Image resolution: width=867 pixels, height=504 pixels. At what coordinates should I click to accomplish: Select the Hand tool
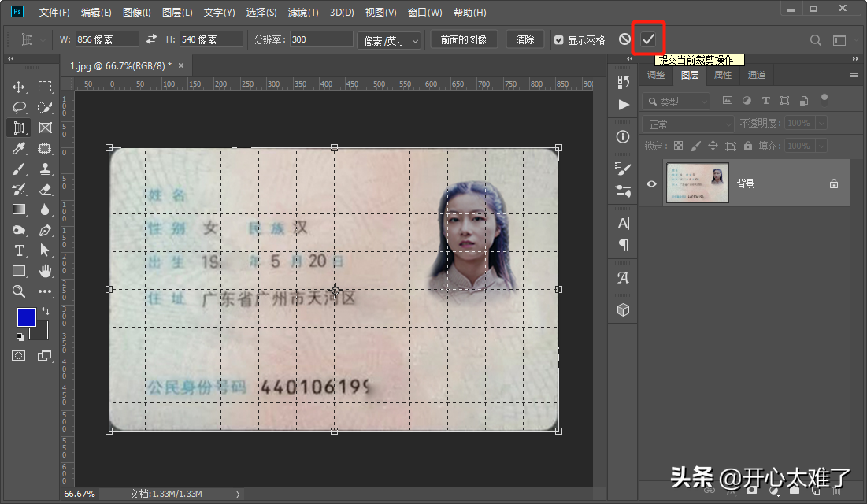(x=45, y=271)
